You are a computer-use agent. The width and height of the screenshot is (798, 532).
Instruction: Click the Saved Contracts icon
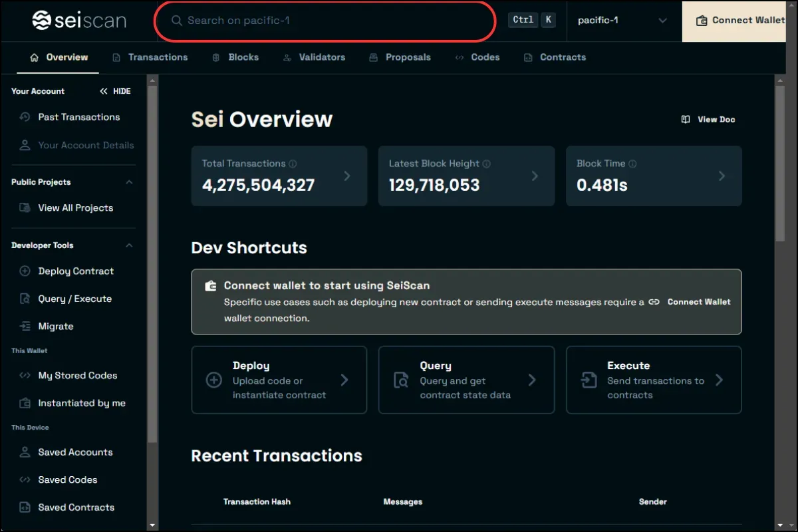25,507
